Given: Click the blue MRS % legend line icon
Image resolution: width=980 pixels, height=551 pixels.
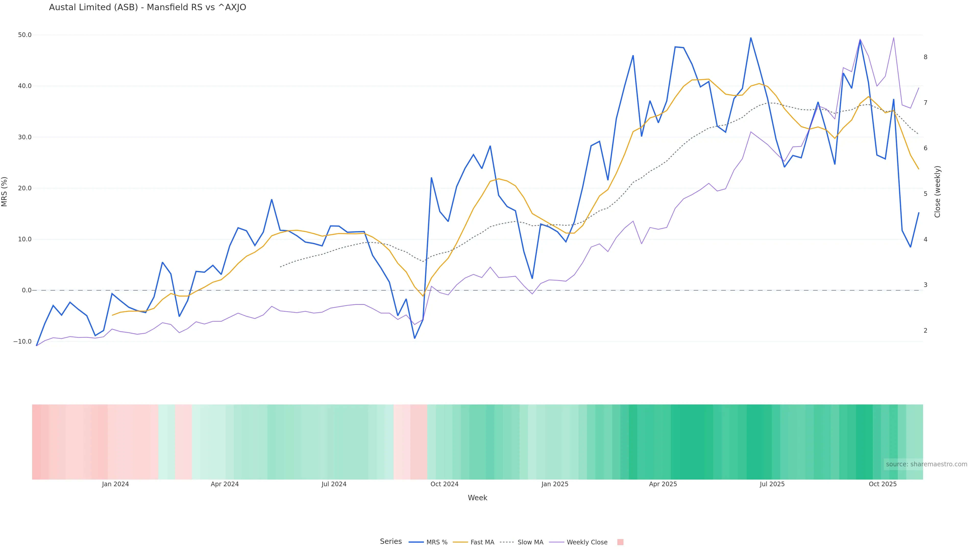Looking at the screenshot, I should pos(416,542).
